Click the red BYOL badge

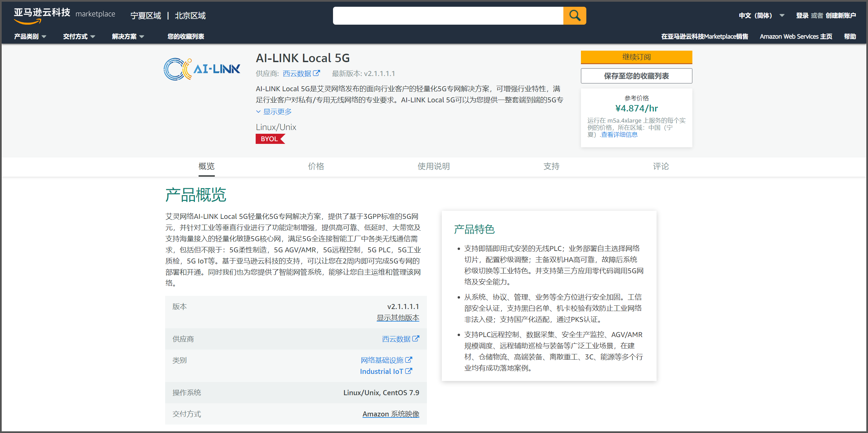[x=270, y=139]
